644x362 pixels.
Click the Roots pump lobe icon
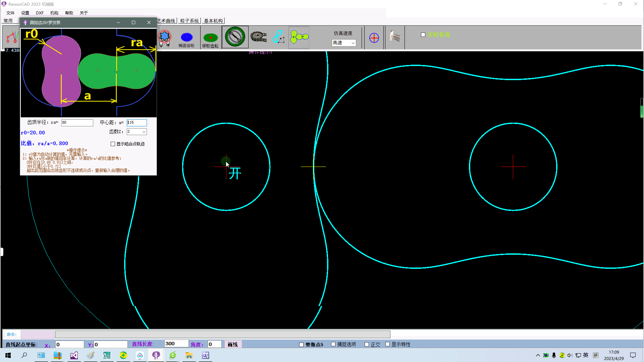pyautogui.click(x=299, y=37)
